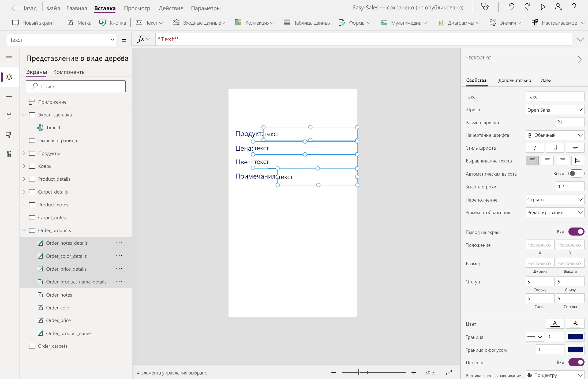The height and width of the screenshot is (379, 588).
Task: Open the Data sources sidebar icon
Action: (9, 116)
